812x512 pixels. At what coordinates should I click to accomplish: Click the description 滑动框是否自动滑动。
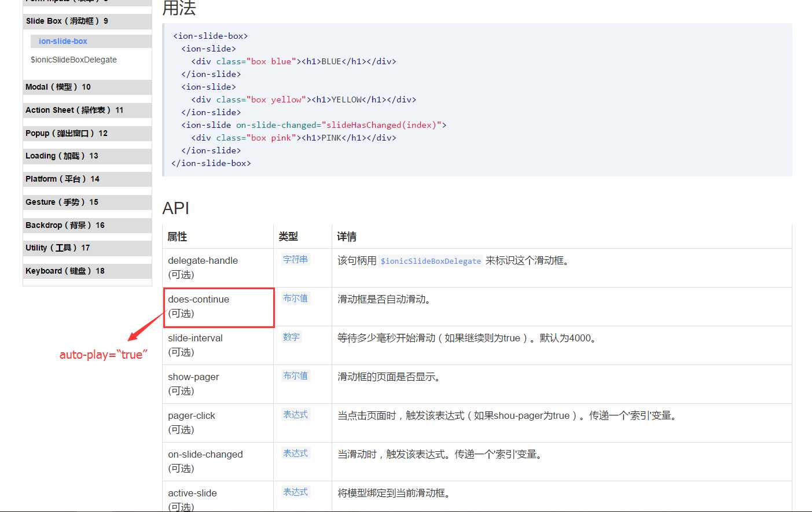pos(384,299)
